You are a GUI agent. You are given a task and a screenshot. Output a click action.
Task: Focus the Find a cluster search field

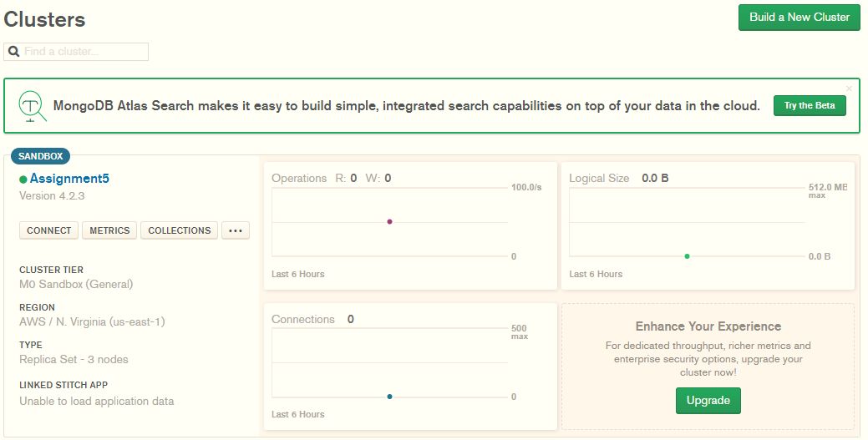pyautogui.click(x=76, y=52)
